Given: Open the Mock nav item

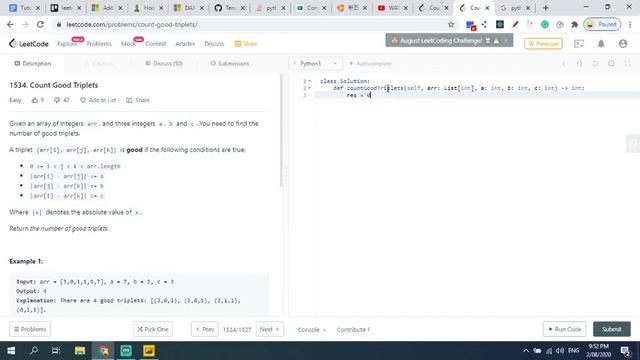Looking at the screenshot, I should [x=128, y=44].
